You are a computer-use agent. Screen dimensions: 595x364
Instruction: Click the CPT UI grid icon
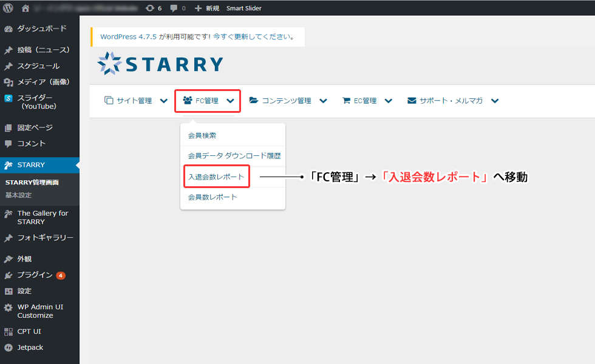(8, 332)
